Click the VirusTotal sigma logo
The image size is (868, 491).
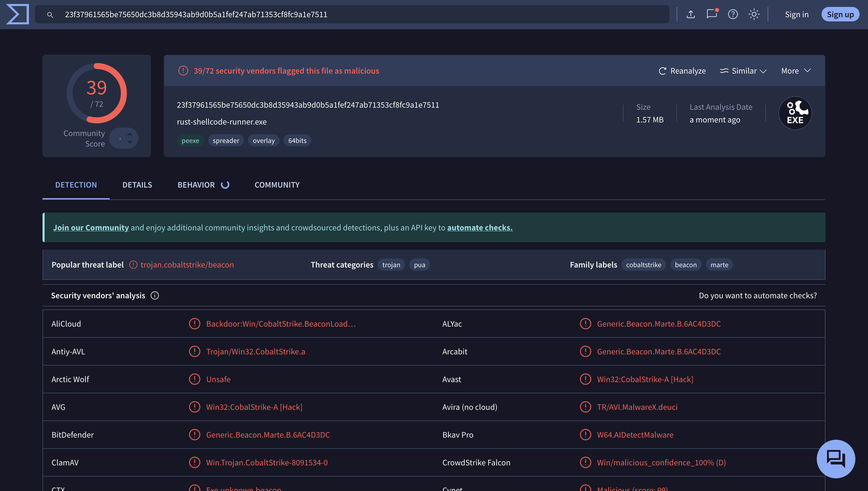pos(17,14)
